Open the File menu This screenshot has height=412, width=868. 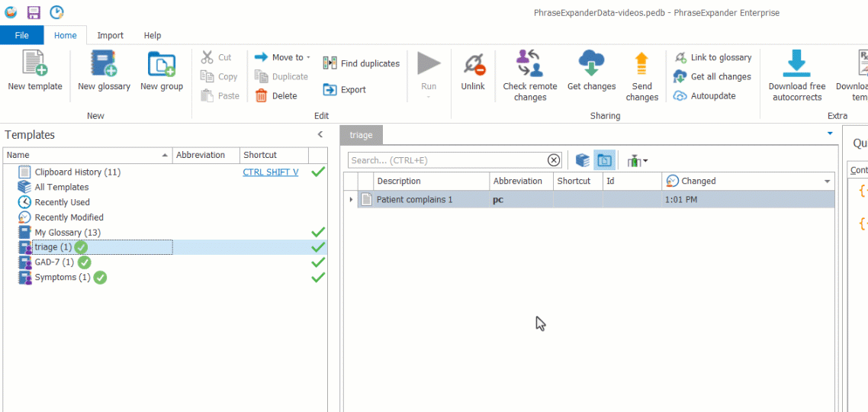point(21,35)
